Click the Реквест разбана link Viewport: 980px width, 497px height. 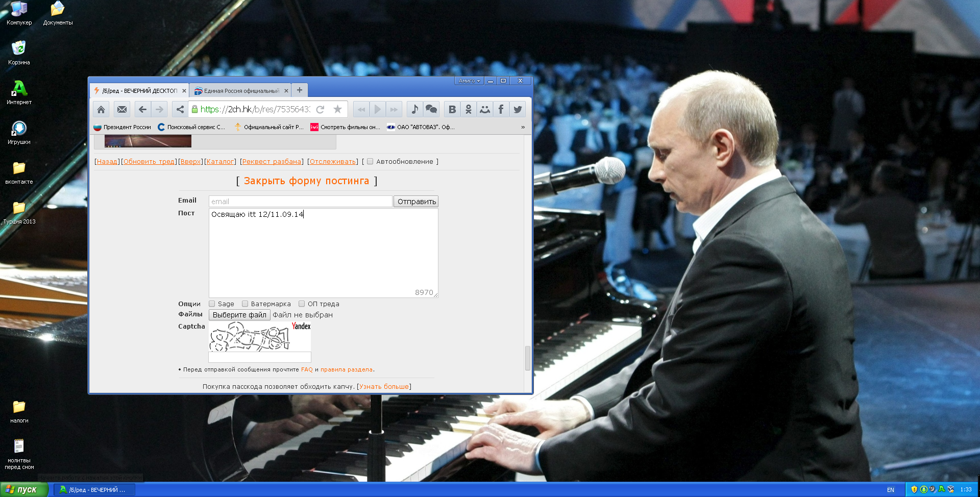(272, 162)
